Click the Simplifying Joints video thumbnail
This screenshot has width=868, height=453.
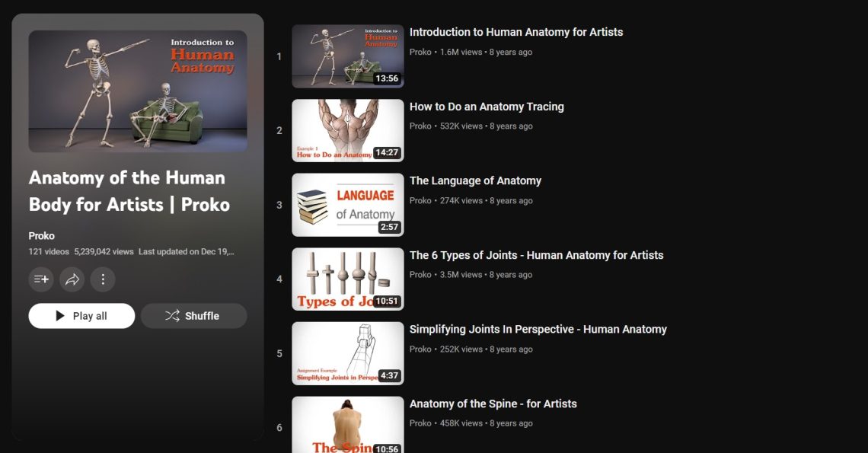tap(347, 353)
